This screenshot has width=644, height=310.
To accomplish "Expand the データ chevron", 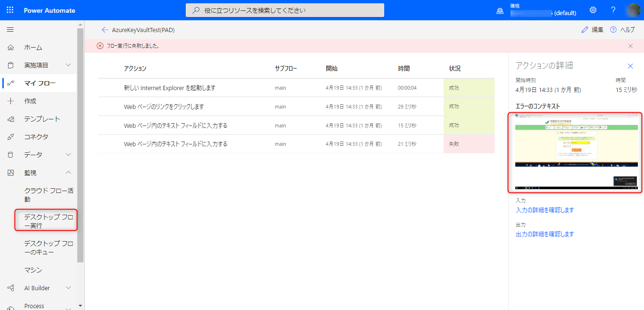I will (x=68, y=155).
